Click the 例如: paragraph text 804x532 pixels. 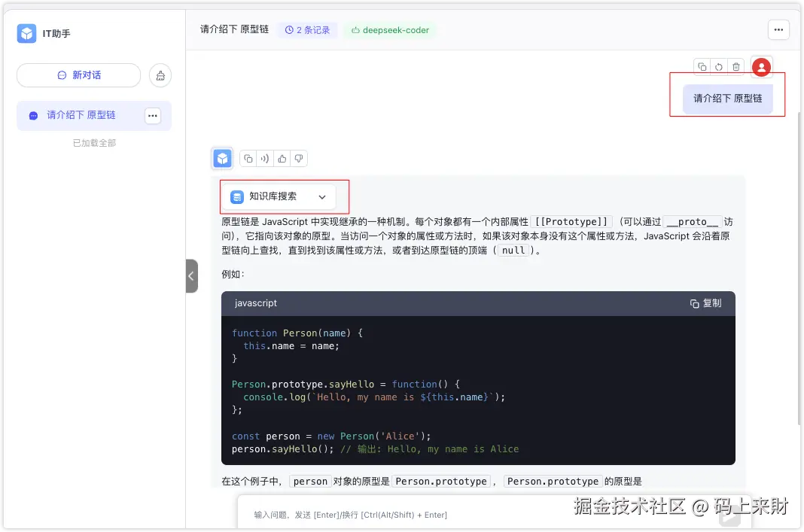(233, 274)
